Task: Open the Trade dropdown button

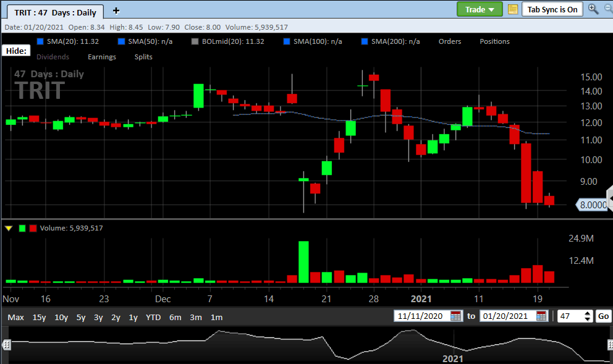Action: pyautogui.click(x=480, y=9)
